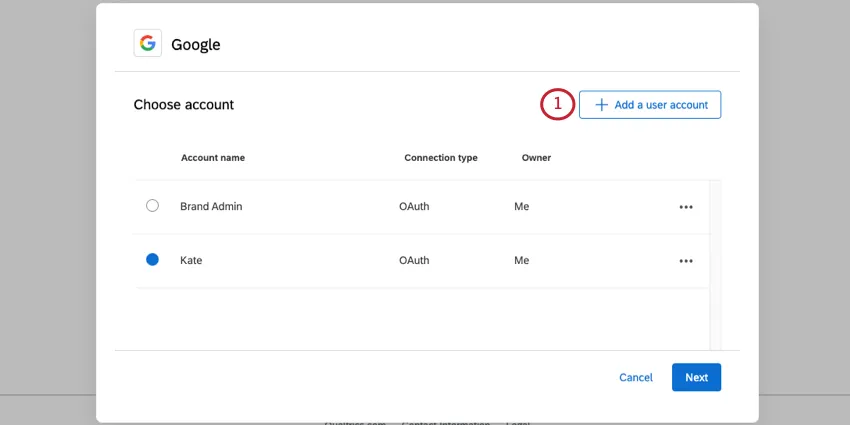Image resolution: width=850 pixels, height=425 pixels.
Task: Click OAuth in the Brand Admin row
Action: pyautogui.click(x=414, y=207)
